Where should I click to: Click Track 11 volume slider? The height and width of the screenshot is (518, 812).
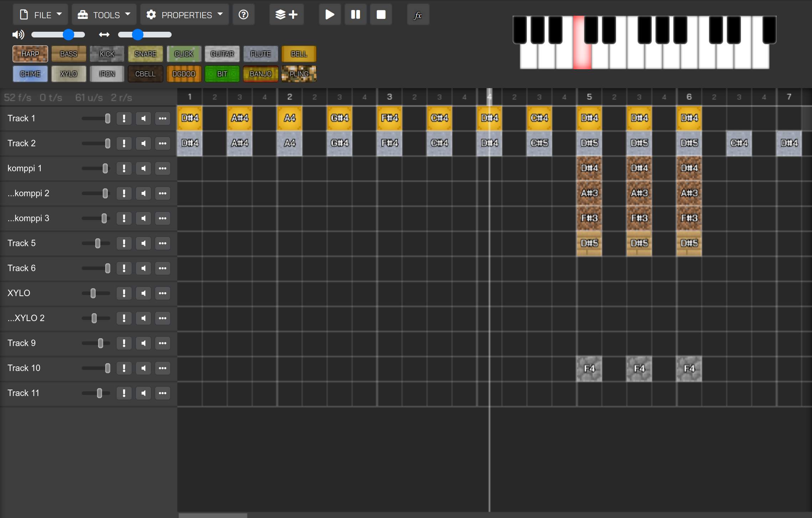(96, 393)
